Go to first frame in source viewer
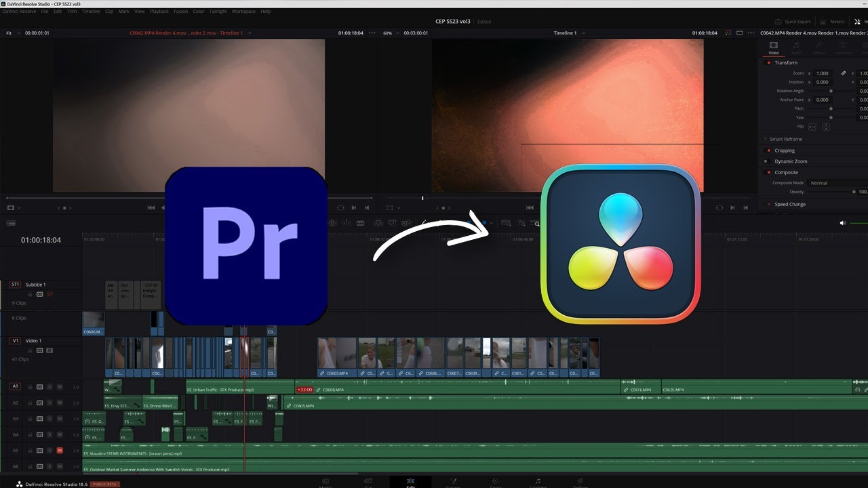 click(151, 208)
